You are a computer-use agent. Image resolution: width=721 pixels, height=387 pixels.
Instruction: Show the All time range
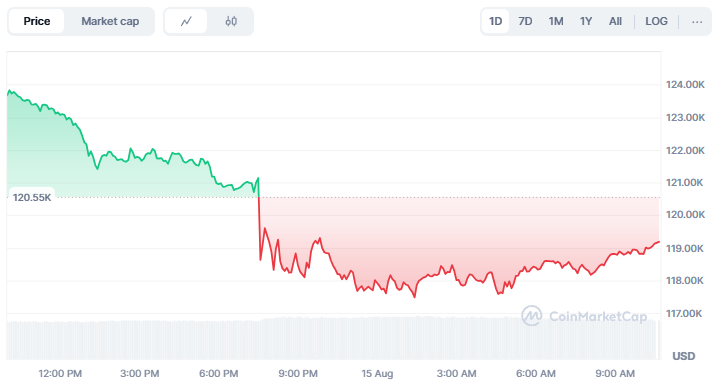point(615,22)
